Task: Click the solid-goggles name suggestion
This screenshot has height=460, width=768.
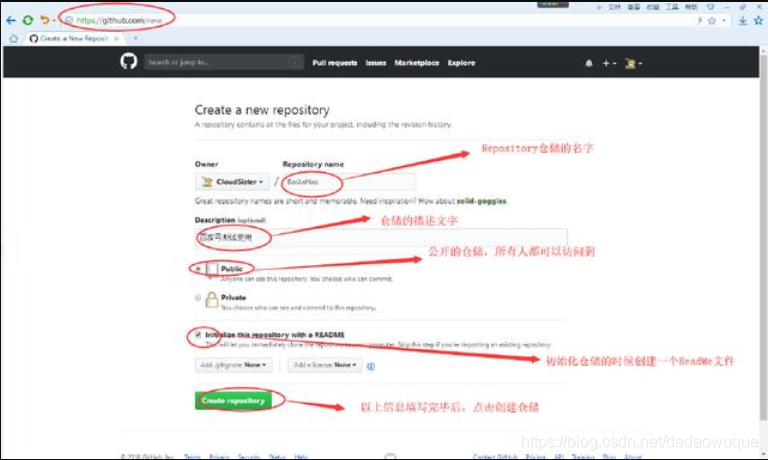Action: pos(481,201)
